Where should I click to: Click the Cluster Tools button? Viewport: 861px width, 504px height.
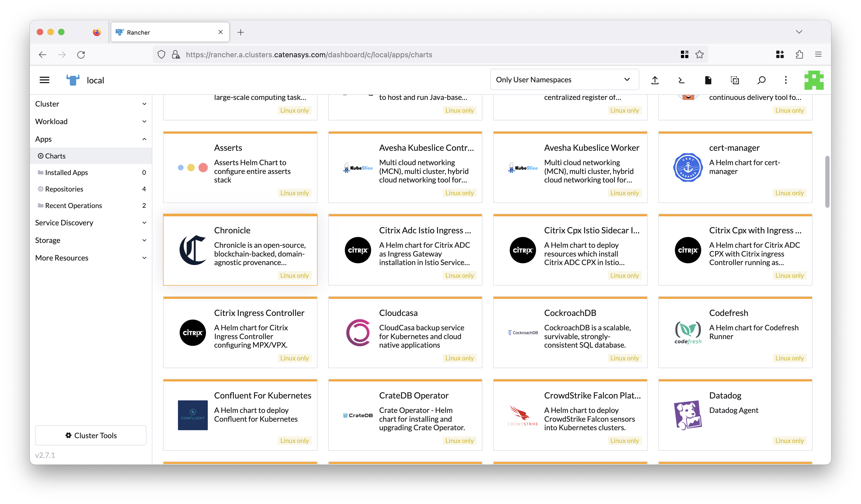pos(91,435)
